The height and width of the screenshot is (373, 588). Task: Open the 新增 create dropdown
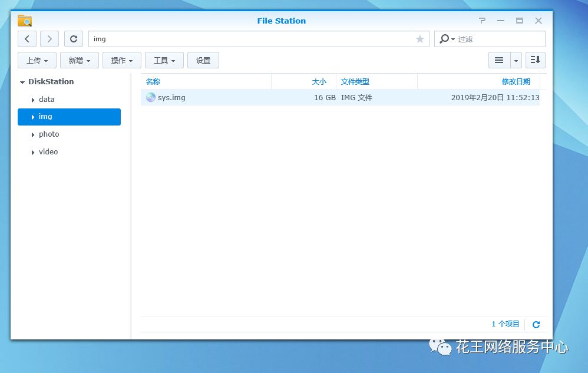click(80, 60)
